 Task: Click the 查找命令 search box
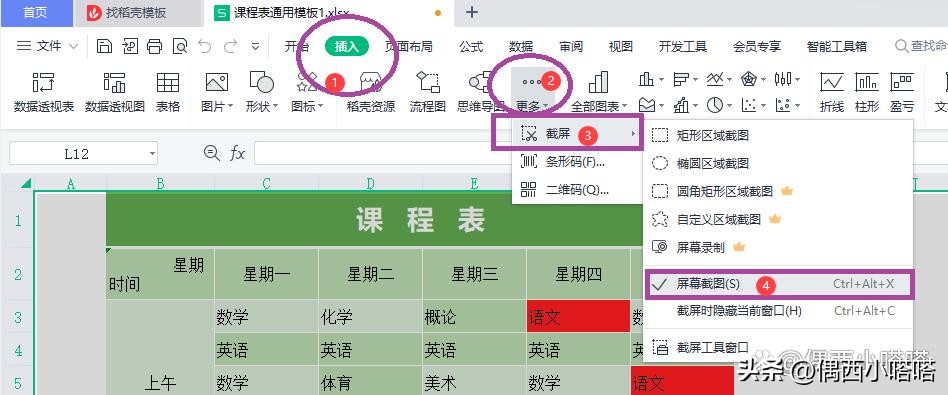(x=920, y=46)
